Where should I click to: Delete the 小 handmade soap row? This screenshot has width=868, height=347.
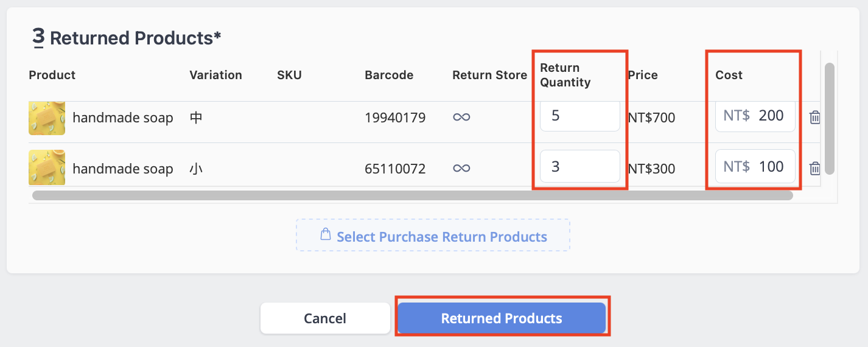(x=815, y=169)
